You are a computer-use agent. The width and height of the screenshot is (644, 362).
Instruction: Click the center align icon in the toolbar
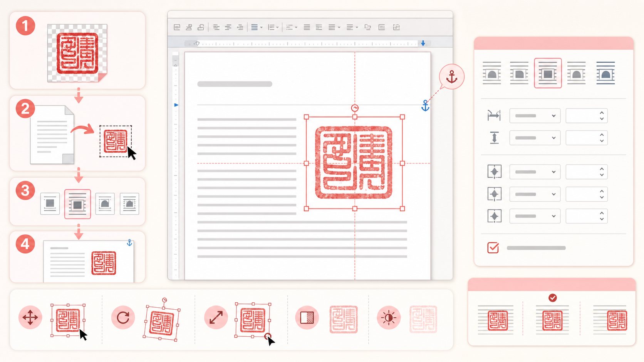coord(228,27)
